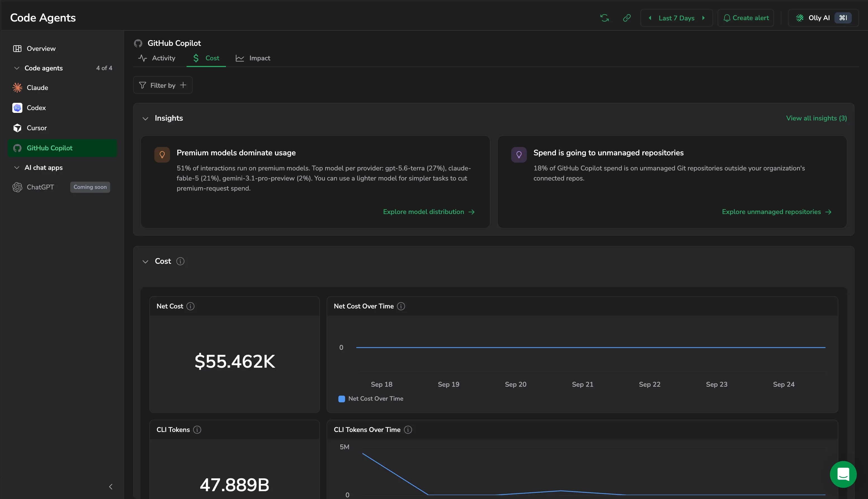Click the GitHub logo beside page title
This screenshot has width=868, height=499.
(138, 44)
